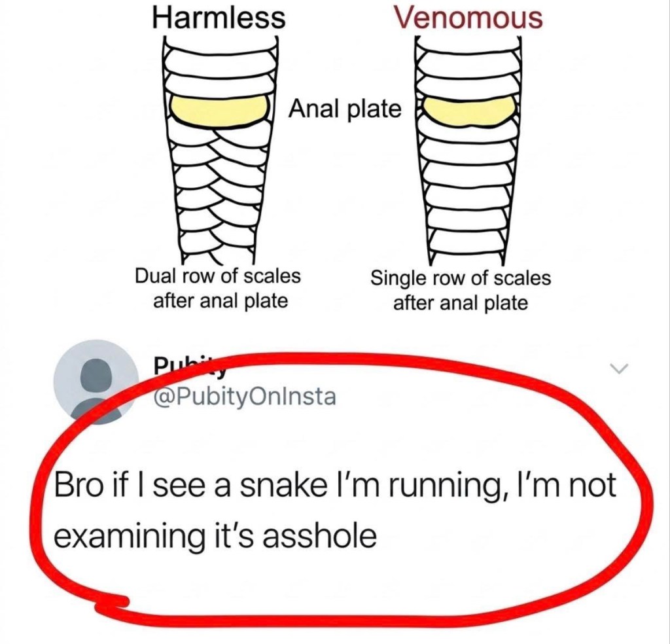Click the Dual row of scales caption
Image resolution: width=670 pixels, height=644 pixels.
[x=218, y=288]
